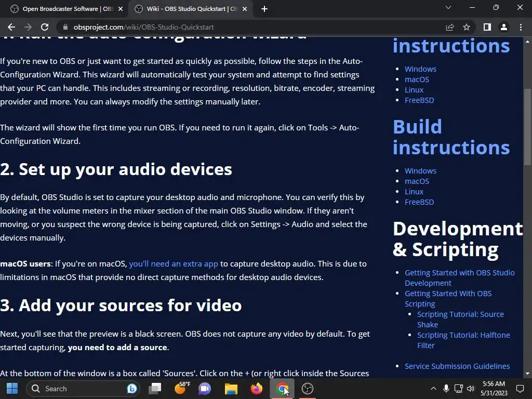Viewport: 532px width, 399px height.
Task: Open the clock showing 5:56 AM
Action: 494,389
